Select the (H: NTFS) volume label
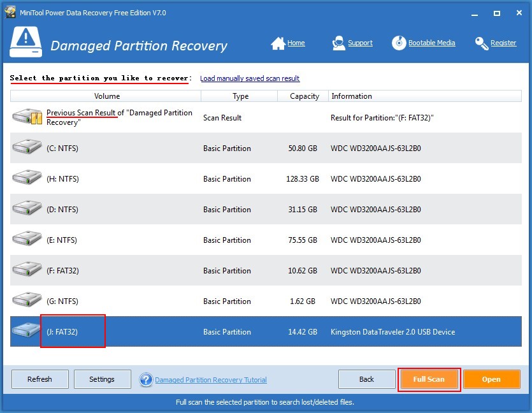Image resolution: width=532 pixels, height=413 pixels. click(63, 179)
